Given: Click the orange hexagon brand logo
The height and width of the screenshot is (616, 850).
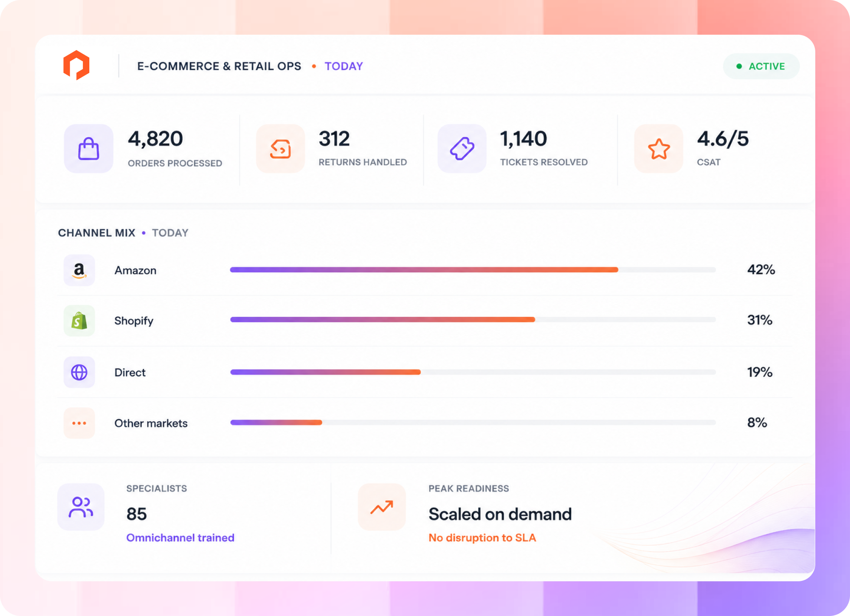Looking at the screenshot, I should 76,65.
